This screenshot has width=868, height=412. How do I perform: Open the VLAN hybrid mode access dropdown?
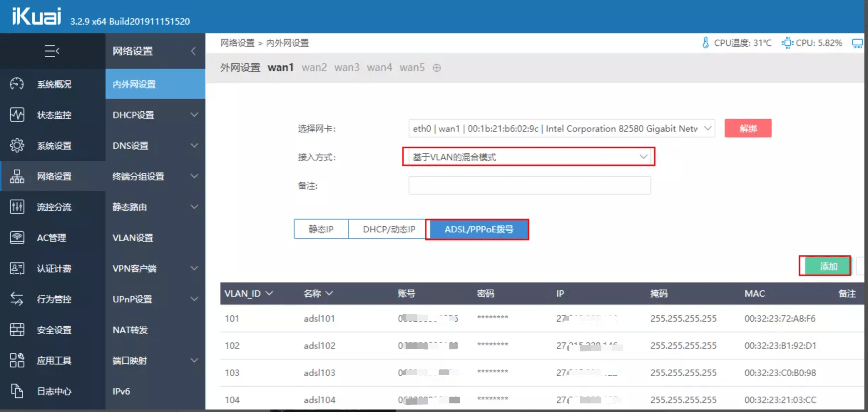coord(529,157)
